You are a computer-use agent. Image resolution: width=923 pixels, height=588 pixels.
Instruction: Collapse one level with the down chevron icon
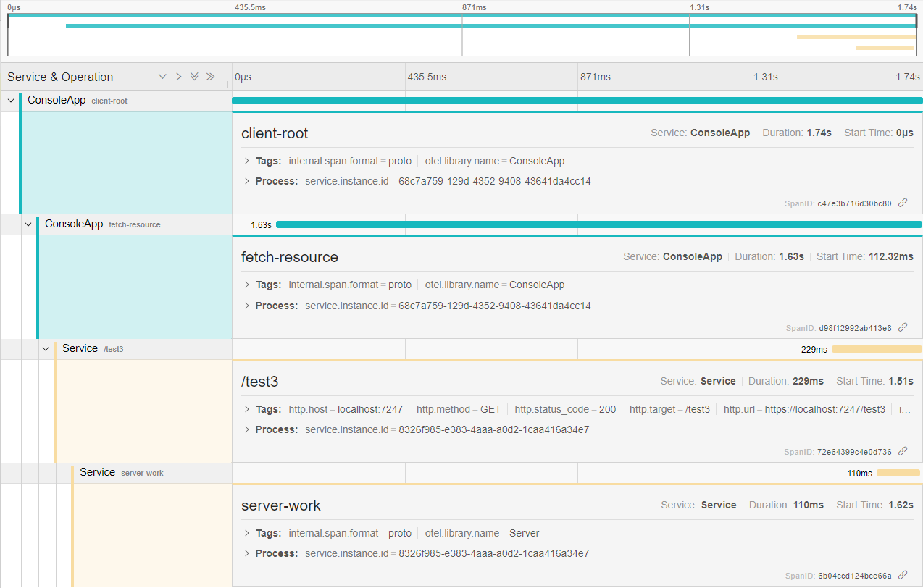click(x=162, y=77)
